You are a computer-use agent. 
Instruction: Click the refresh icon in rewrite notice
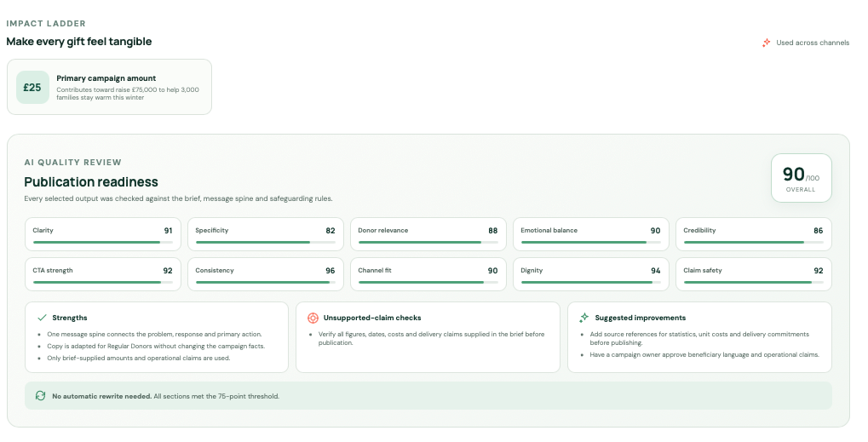[40, 395]
